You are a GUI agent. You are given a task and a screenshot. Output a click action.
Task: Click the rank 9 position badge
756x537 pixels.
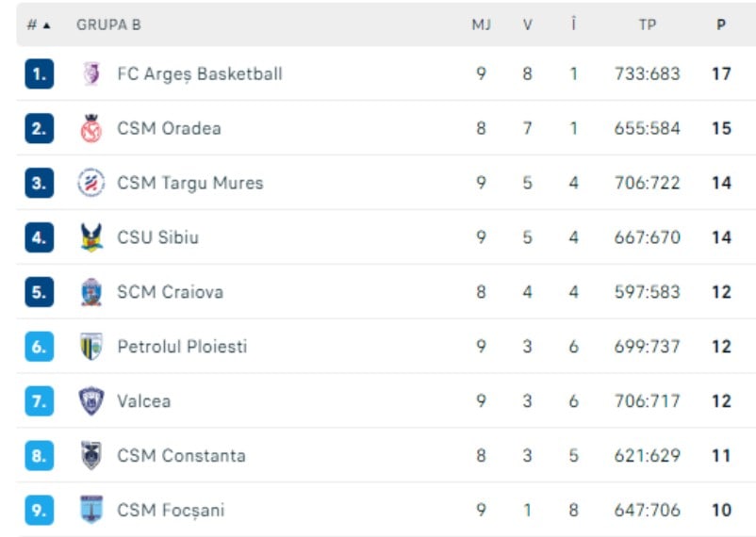[x=39, y=511]
